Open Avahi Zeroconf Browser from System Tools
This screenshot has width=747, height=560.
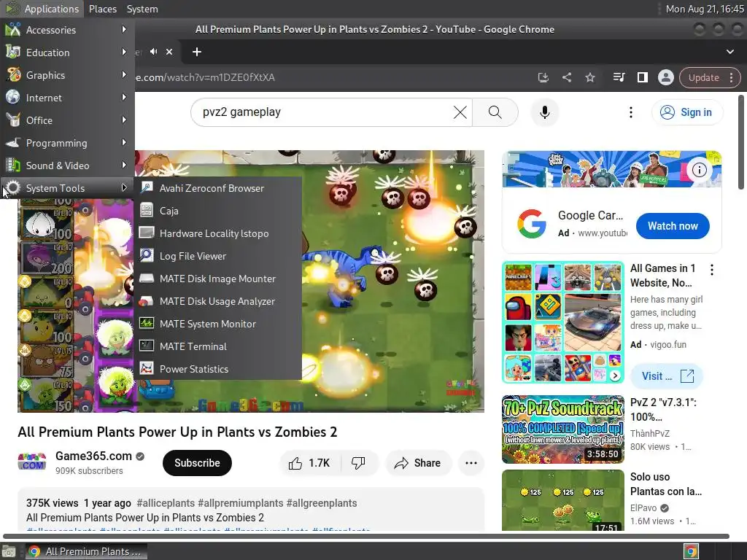click(x=218, y=188)
